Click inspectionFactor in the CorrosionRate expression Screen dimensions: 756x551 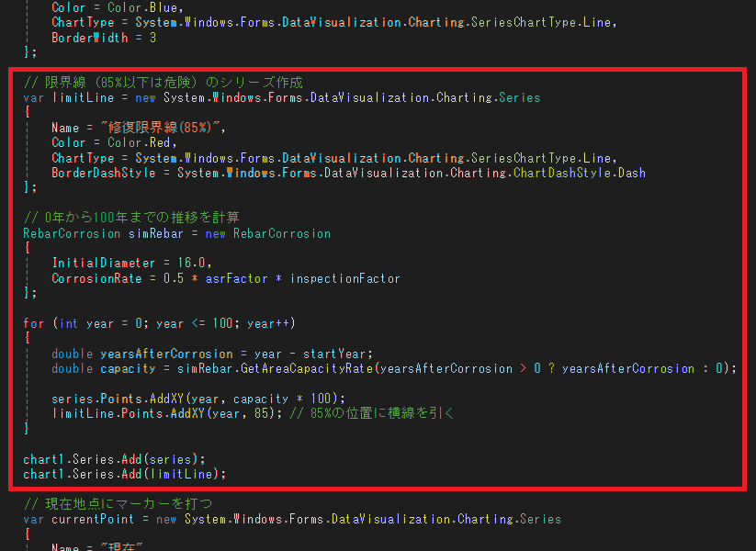(x=344, y=278)
